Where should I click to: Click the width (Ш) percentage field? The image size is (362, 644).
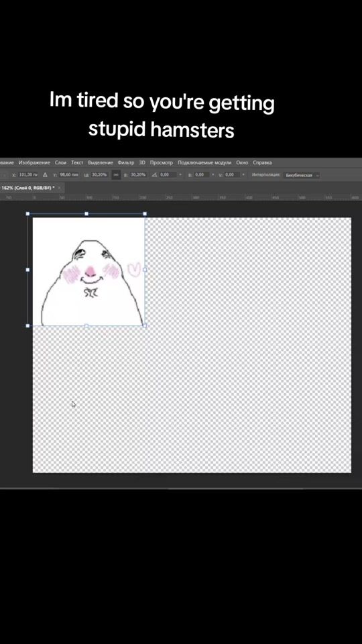click(99, 174)
